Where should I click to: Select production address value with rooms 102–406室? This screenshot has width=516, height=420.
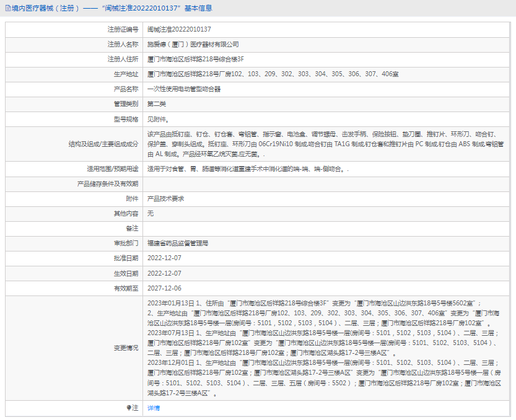point(273,74)
